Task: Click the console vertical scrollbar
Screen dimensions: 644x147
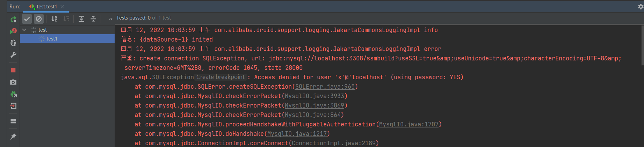Action: click(642, 45)
